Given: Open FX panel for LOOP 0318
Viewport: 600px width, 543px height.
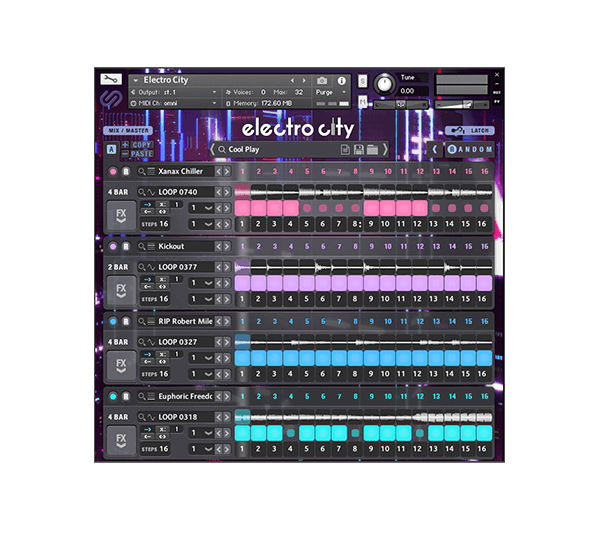Looking at the screenshot, I should (121, 440).
